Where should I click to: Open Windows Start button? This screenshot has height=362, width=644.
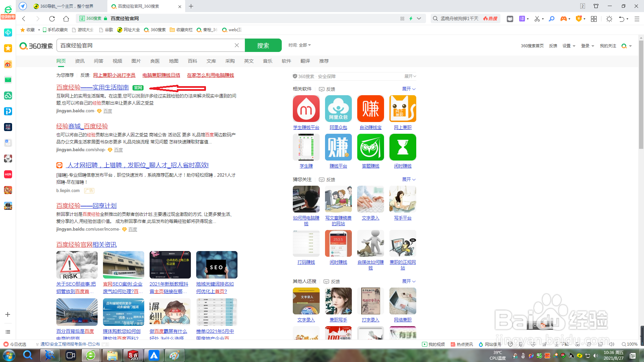[9, 355]
